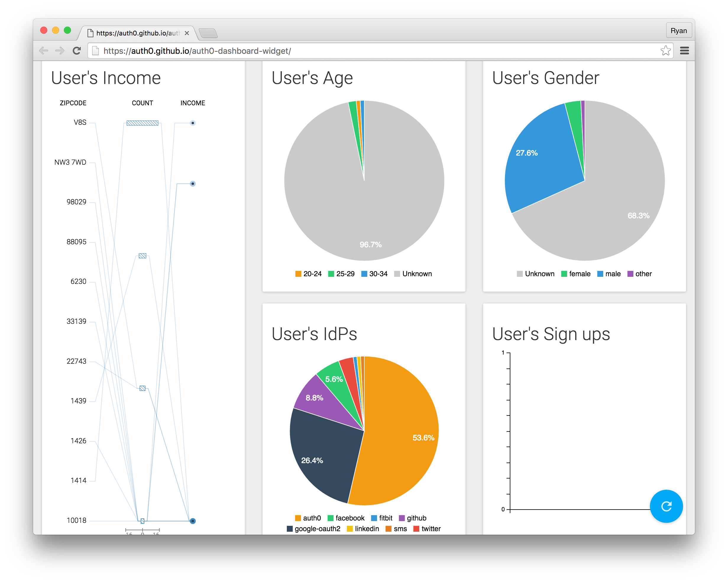Close the auth0.github.io browser tab
This screenshot has width=728, height=582.
click(187, 33)
